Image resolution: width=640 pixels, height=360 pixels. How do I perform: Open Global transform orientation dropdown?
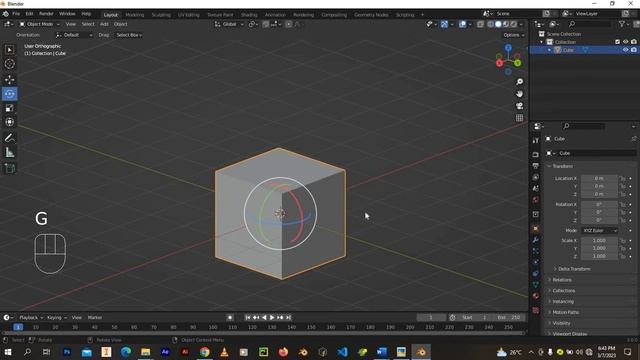coord(229,24)
